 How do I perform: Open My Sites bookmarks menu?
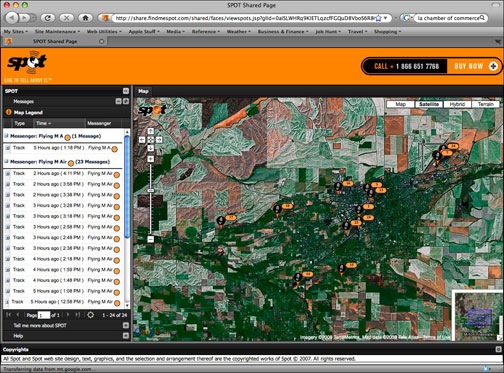click(x=15, y=32)
